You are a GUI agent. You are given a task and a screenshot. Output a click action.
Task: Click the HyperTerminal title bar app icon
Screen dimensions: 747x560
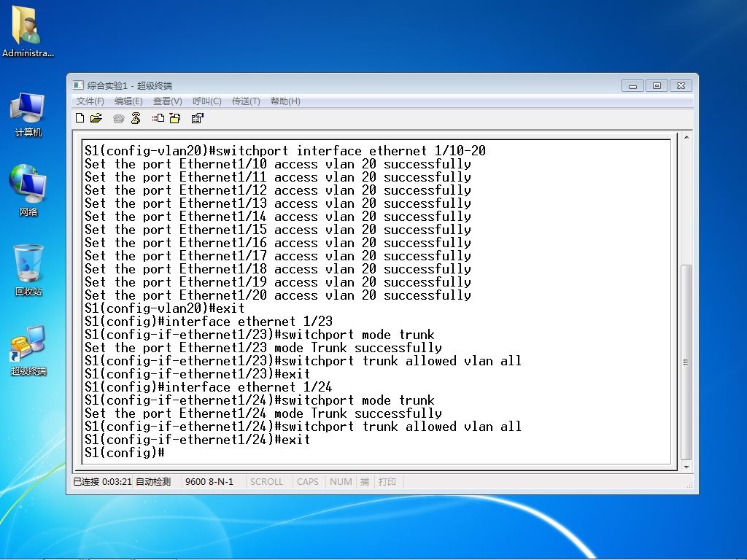(78, 85)
